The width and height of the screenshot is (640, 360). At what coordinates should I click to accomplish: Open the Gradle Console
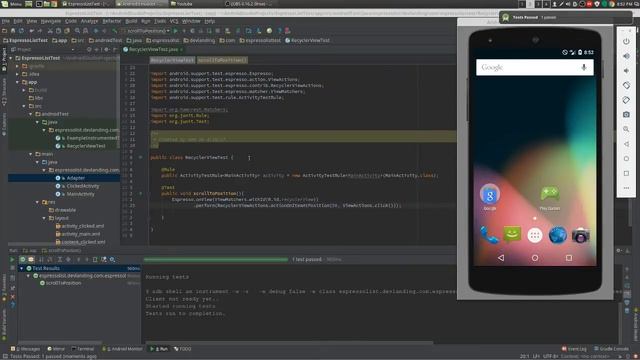point(611,349)
